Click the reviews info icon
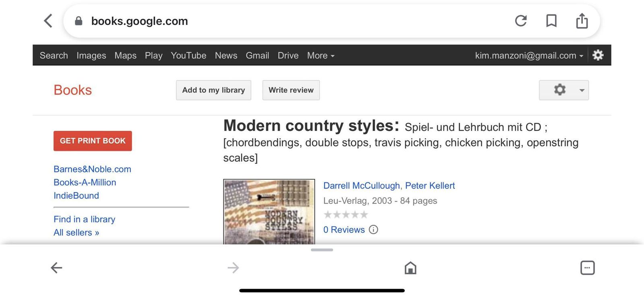Screen dimensions: 644x298 [374, 230]
